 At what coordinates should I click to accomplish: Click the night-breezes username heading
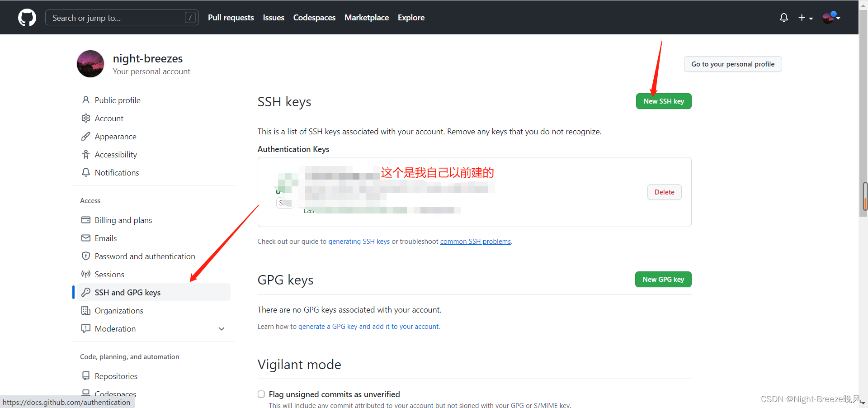click(x=148, y=58)
